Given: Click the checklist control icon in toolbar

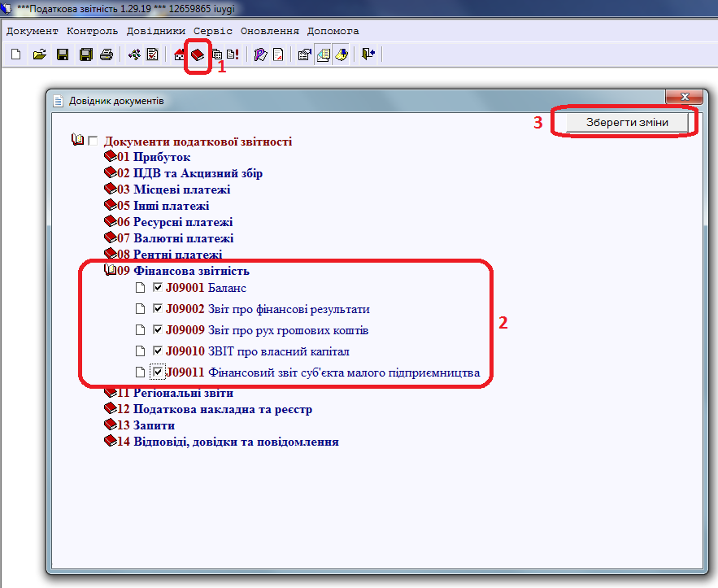Looking at the screenshot, I should [x=153, y=55].
